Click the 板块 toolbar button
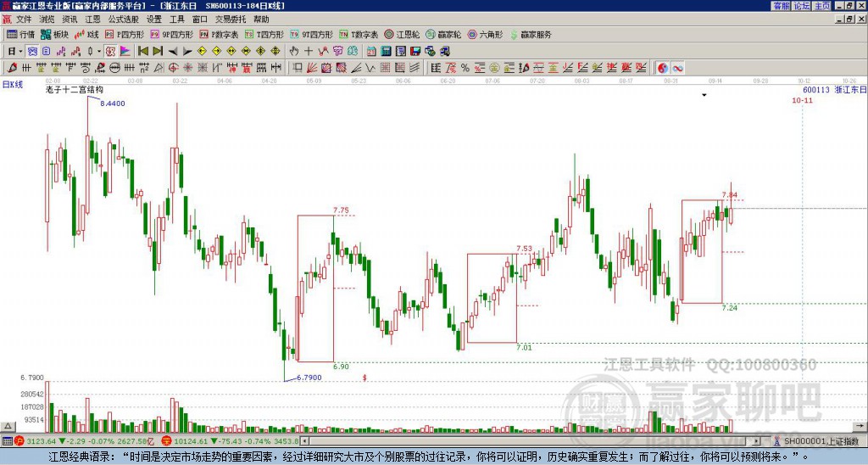The image size is (868, 465). [x=54, y=34]
